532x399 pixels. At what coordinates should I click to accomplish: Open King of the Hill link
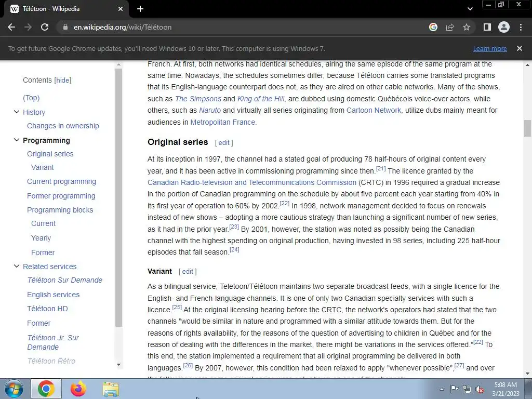click(x=261, y=99)
